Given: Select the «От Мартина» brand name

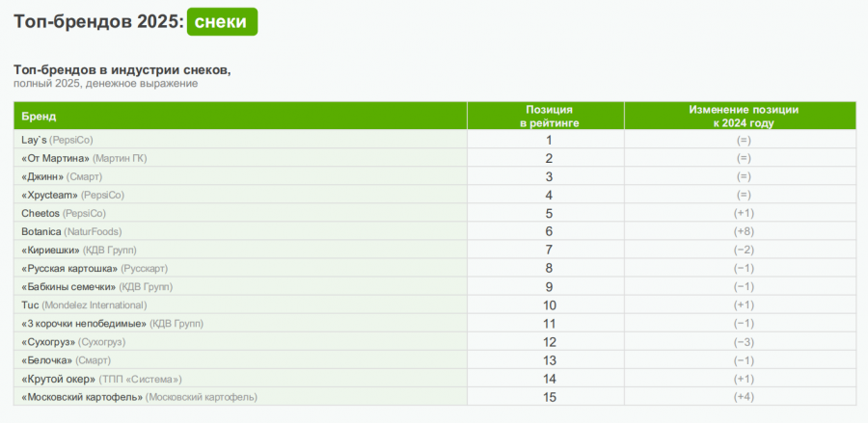Looking at the screenshot, I should tap(56, 158).
